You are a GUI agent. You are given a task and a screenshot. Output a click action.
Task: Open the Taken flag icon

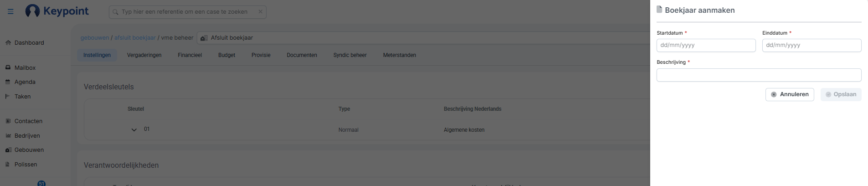[8, 97]
